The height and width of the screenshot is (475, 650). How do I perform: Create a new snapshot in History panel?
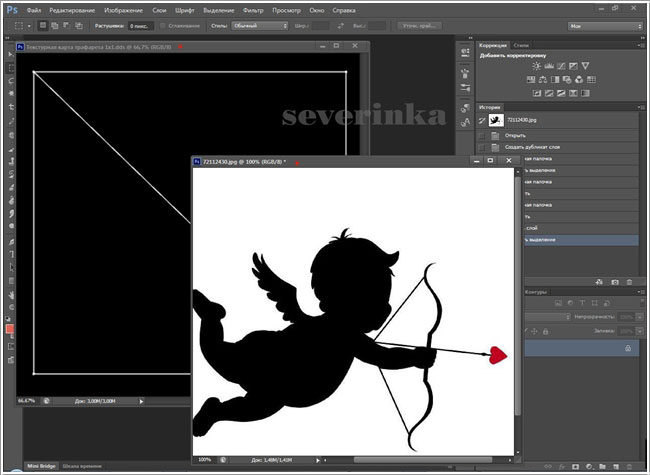[x=615, y=283]
